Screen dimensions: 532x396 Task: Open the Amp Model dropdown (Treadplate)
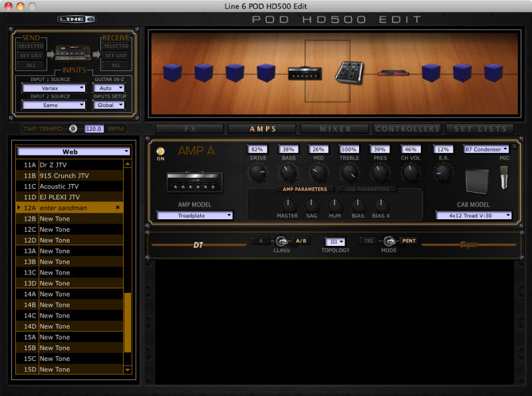point(195,215)
